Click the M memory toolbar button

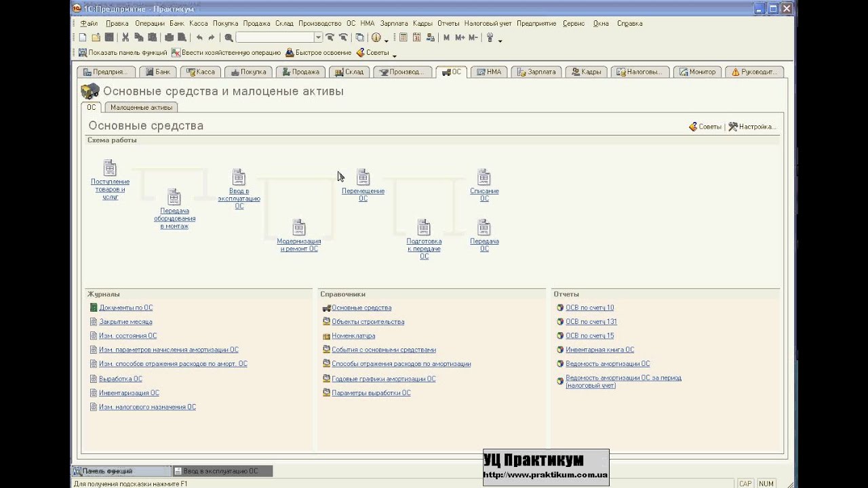(x=446, y=37)
